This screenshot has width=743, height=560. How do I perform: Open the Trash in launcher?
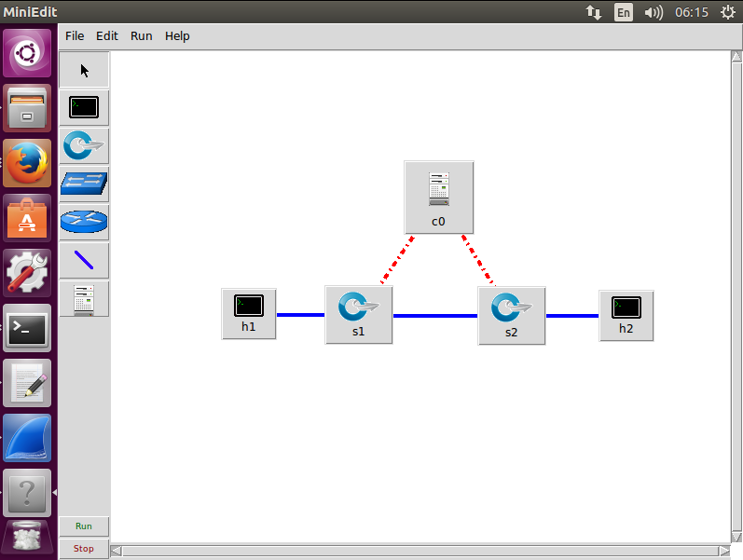[x=27, y=538]
